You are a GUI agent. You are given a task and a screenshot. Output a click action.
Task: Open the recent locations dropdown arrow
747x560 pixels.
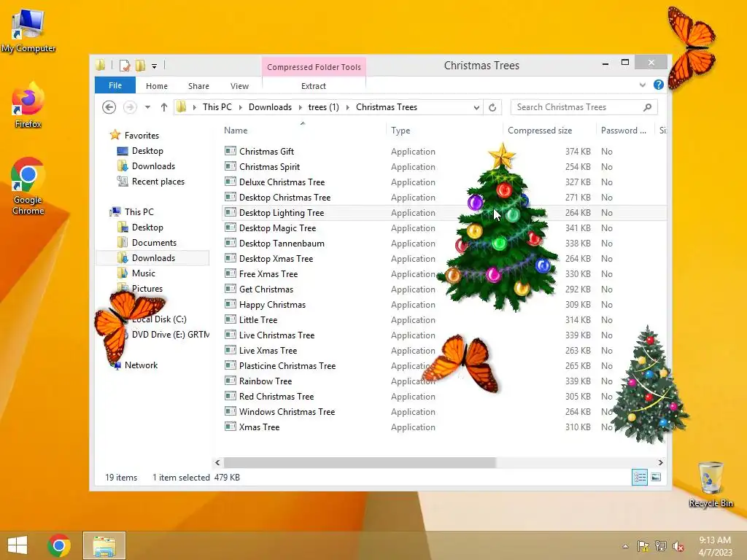pyautogui.click(x=147, y=107)
